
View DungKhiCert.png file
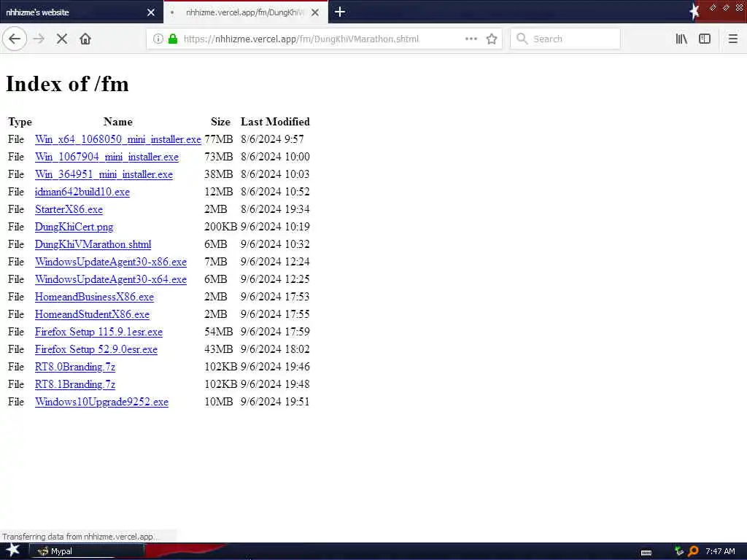click(x=74, y=227)
